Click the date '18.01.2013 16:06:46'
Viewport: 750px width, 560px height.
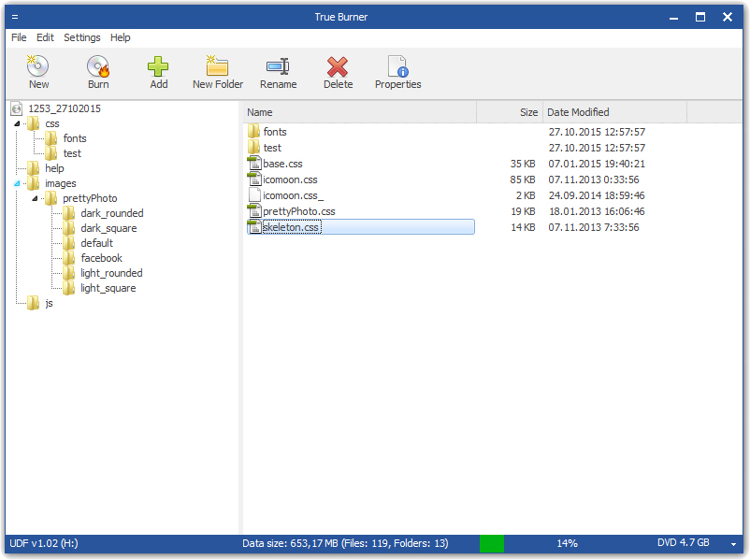point(597,211)
